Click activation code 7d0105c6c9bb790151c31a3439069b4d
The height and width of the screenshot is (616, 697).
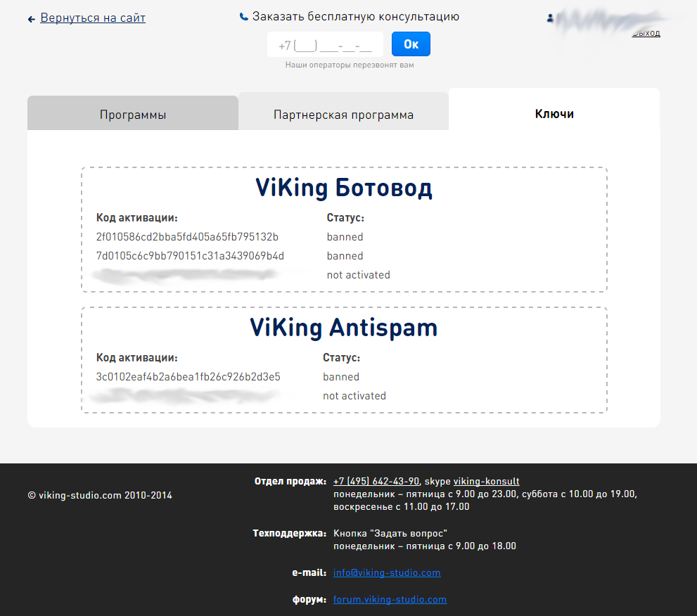pos(190,256)
